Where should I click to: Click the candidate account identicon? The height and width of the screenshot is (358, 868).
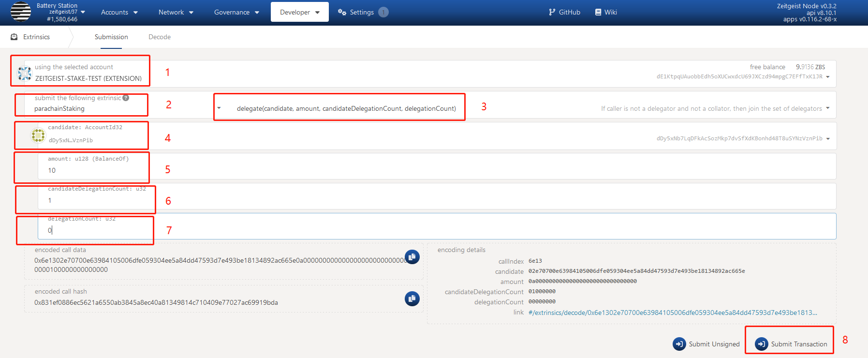[38, 135]
